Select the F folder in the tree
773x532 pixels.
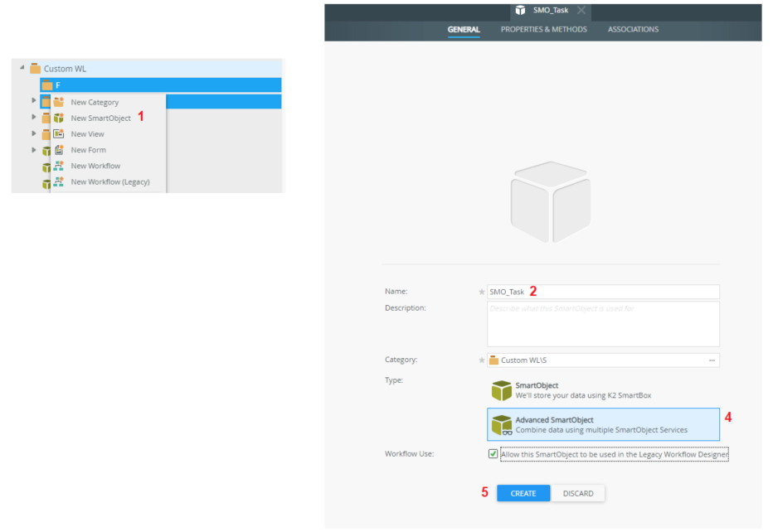point(57,85)
